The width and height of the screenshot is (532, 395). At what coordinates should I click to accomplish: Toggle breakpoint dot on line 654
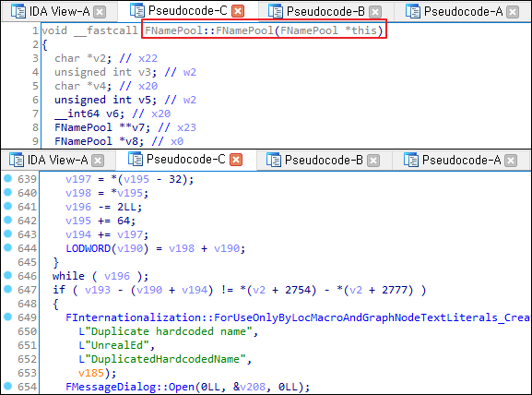7,386
